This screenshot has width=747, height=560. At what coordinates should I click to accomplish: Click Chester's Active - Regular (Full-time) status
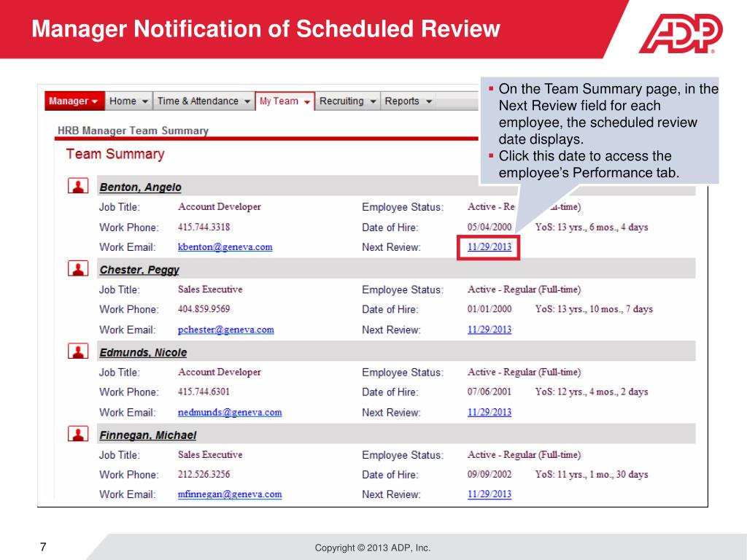[x=524, y=289]
